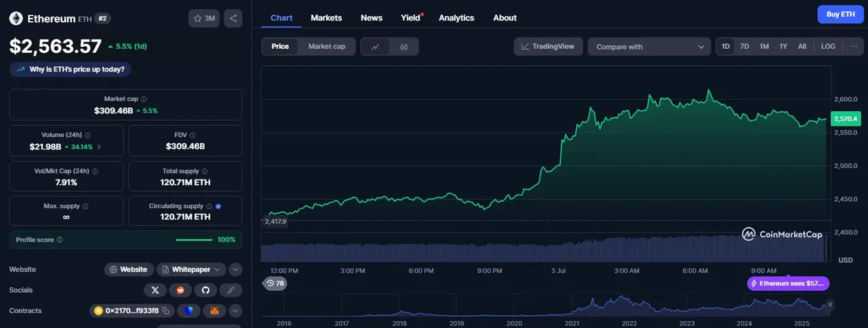Set chart range to 7D
Screen dimensions: 868x328
pyautogui.click(x=745, y=46)
